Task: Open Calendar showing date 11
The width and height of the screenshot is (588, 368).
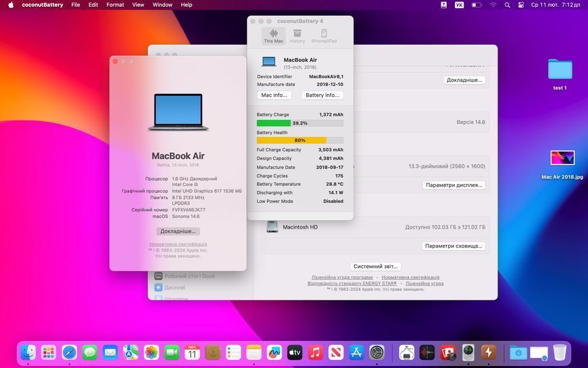Action: [192, 352]
